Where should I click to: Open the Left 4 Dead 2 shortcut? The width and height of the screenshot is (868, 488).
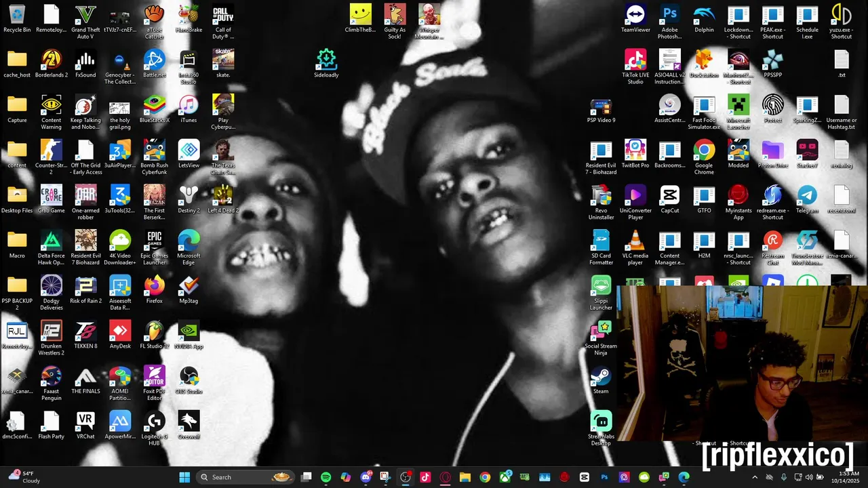(x=223, y=199)
